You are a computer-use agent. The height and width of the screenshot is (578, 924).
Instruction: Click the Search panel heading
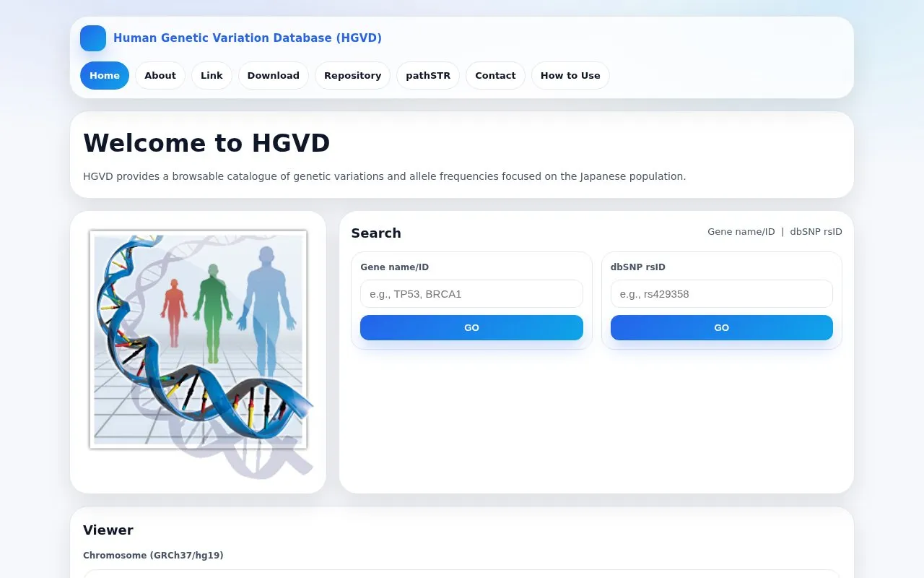(x=376, y=233)
